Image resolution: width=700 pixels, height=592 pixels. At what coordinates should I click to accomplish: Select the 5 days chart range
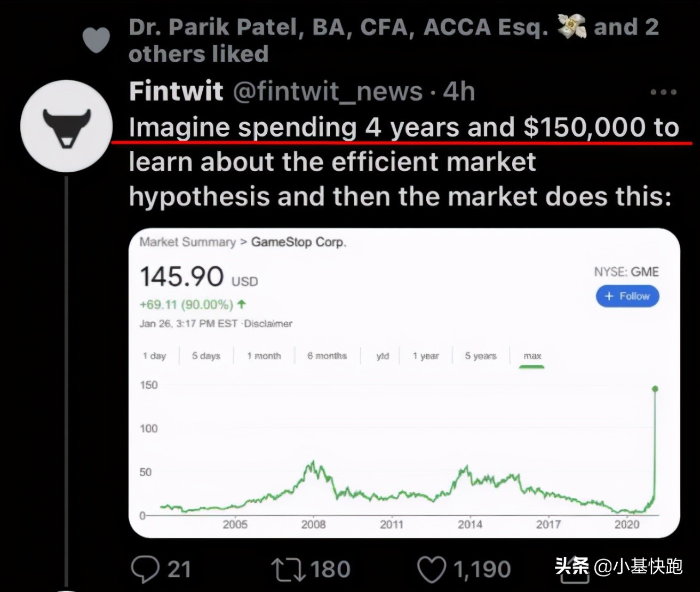(206, 356)
